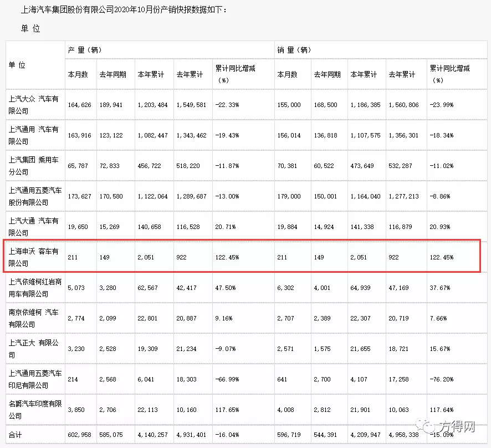Select the row label 上汽集团 乘用车分公司

pos(33,166)
